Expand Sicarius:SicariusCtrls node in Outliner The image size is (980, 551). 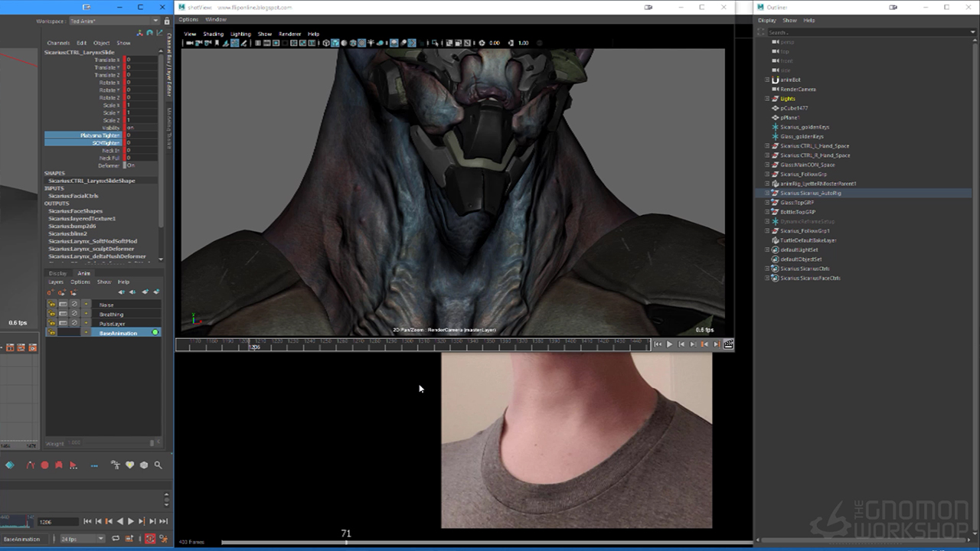[767, 269]
